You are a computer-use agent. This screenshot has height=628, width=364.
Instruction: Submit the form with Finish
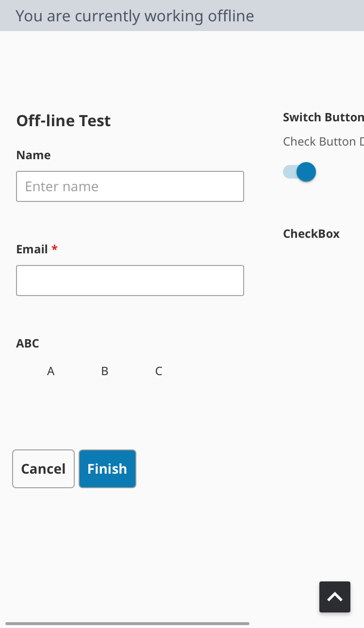107,469
